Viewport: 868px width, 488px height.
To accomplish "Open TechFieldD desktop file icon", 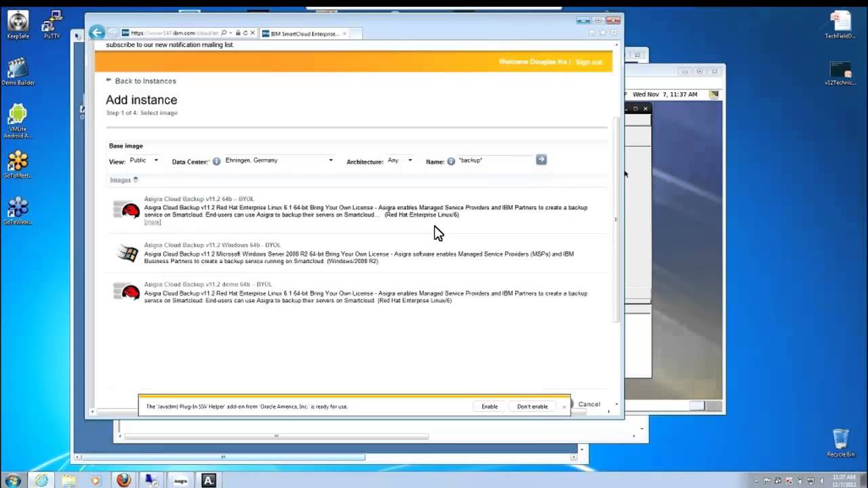I will pos(840,24).
